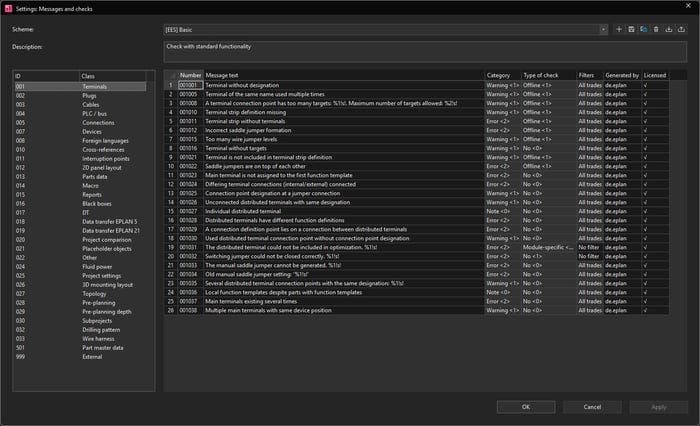Toggle Licensed checkmark for message 001038

pyautogui.click(x=646, y=310)
